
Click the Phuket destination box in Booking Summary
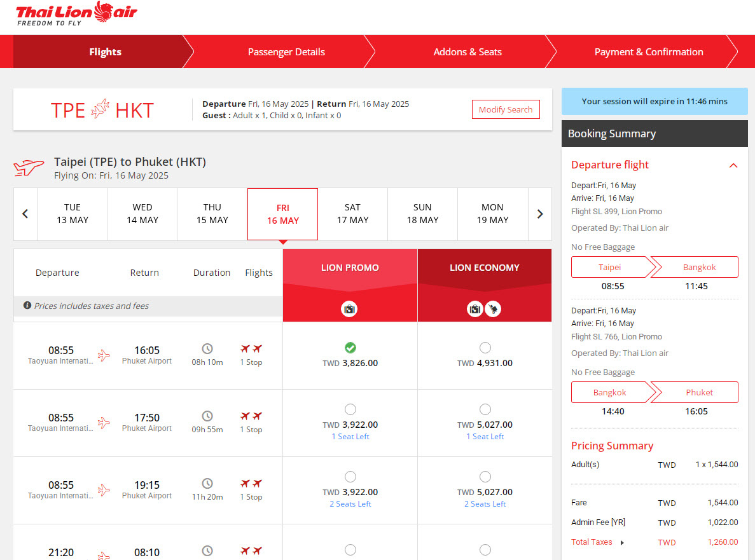(x=699, y=392)
